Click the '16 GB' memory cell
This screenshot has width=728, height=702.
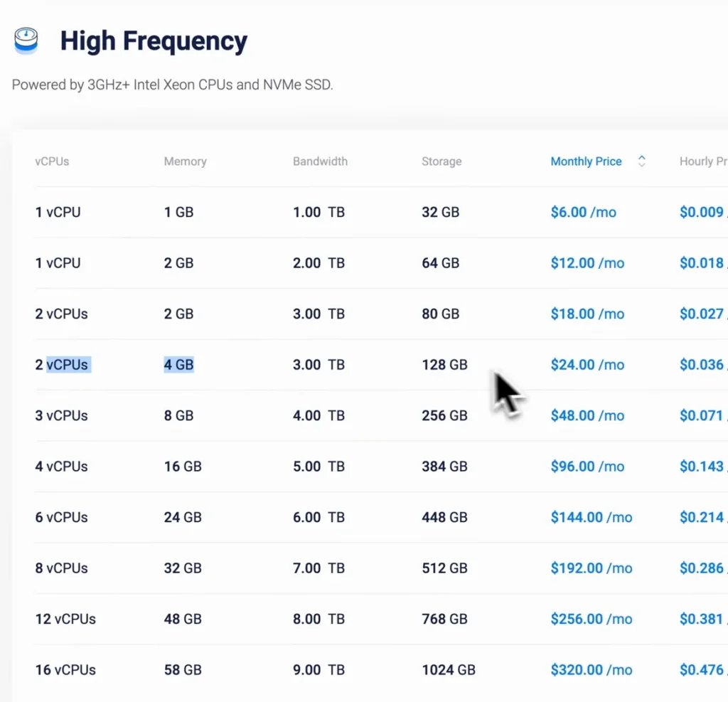click(x=183, y=467)
